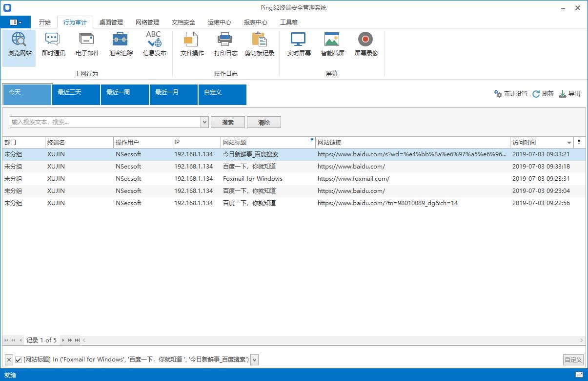This screenshot has height=381, width=588.
Task: Switch to the 网络管理 ribbon tab
Action: tap(147, 22)
